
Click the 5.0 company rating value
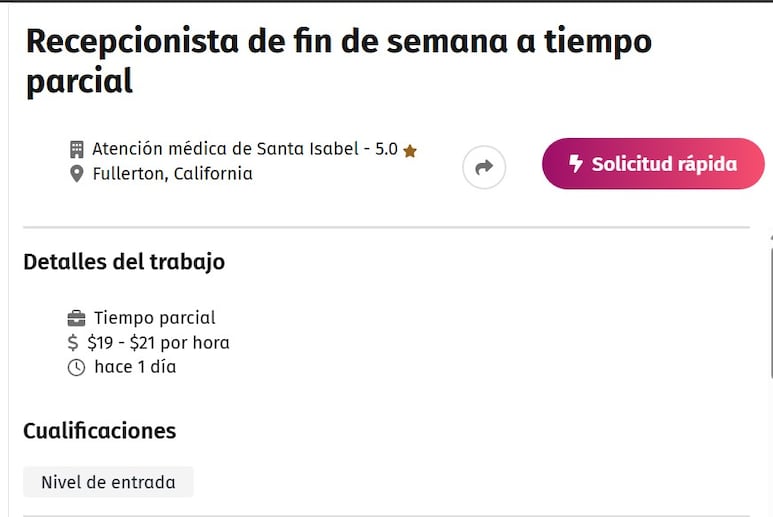click(386, 149)
